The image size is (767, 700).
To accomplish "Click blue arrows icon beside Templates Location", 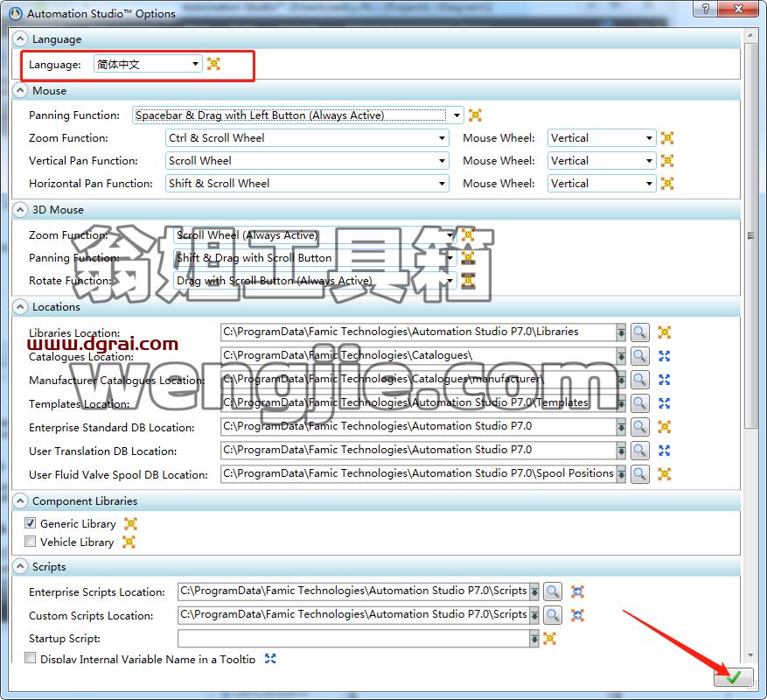I will pos(664,403).
